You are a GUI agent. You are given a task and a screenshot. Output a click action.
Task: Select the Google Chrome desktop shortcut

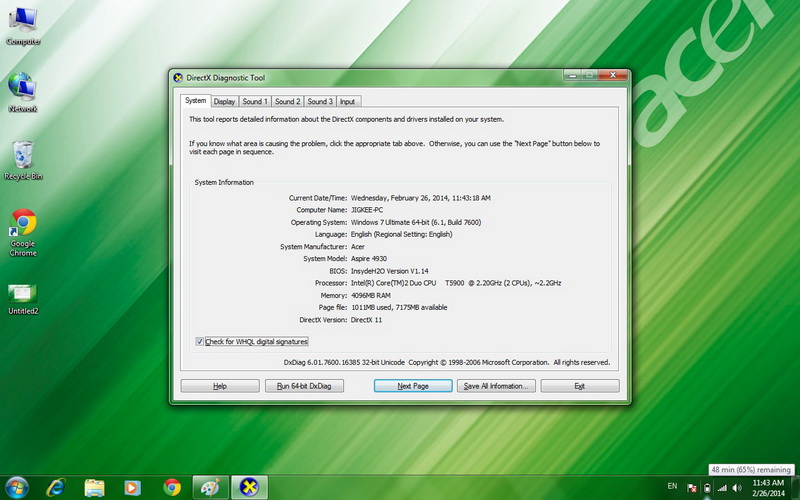[x=23, y=232]
